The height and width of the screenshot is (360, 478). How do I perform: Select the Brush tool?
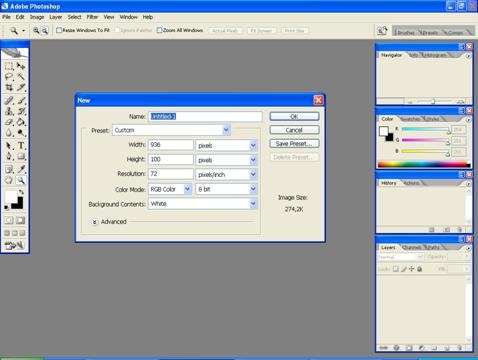click(x=21, y=100)
